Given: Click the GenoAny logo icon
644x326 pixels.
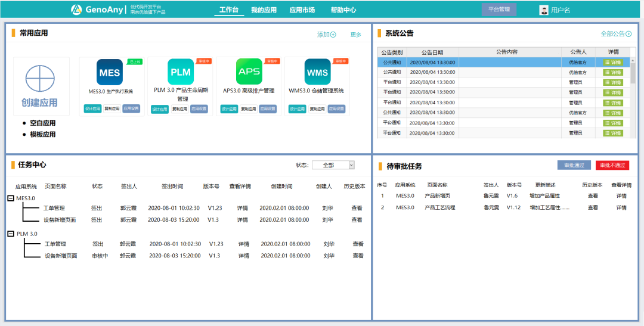Looking at the screenshot, I should [x=76, y=10].
